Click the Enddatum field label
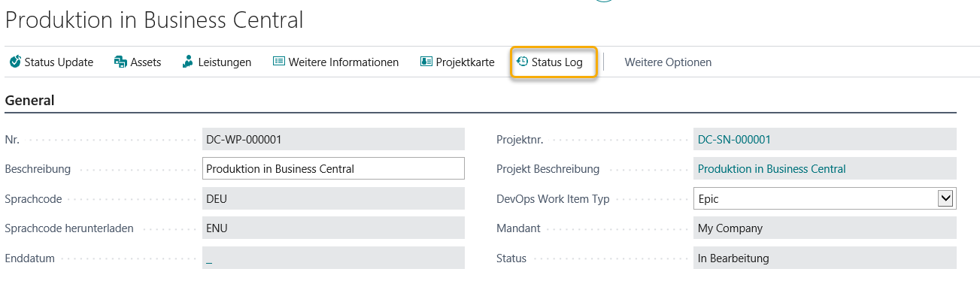 pos(29,258)
